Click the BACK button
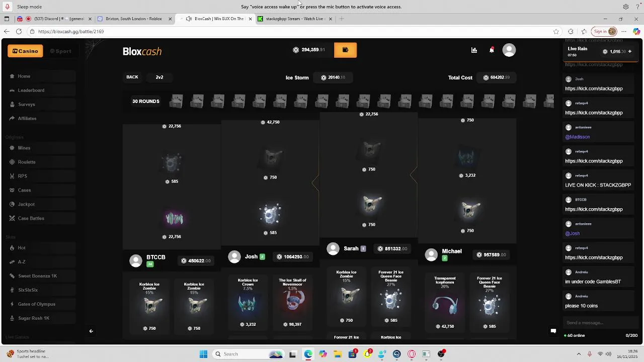 click(x=132, y=77)
